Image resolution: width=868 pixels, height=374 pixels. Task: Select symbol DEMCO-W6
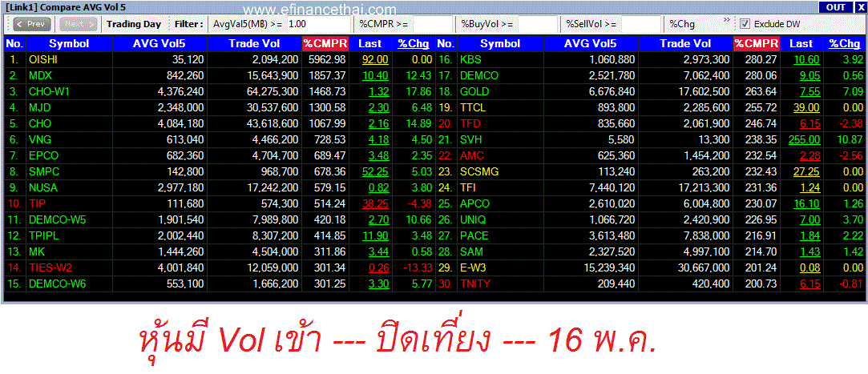point(57,284)
